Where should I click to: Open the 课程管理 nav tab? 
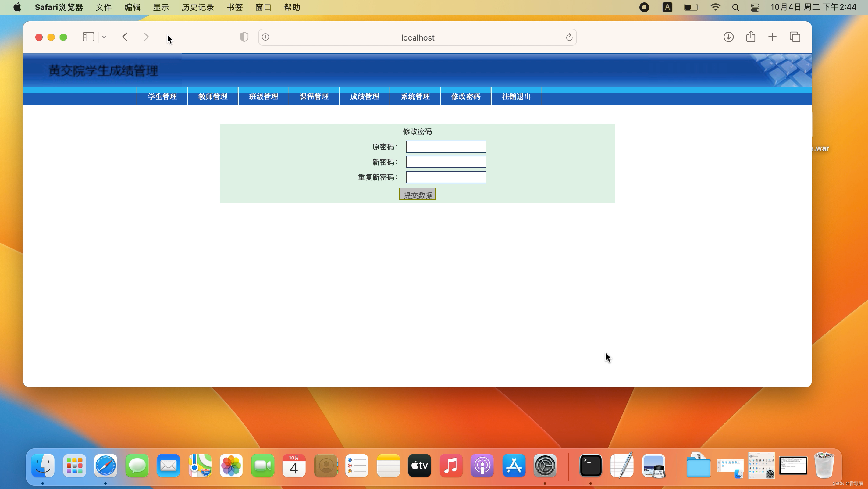pos(314,97)
